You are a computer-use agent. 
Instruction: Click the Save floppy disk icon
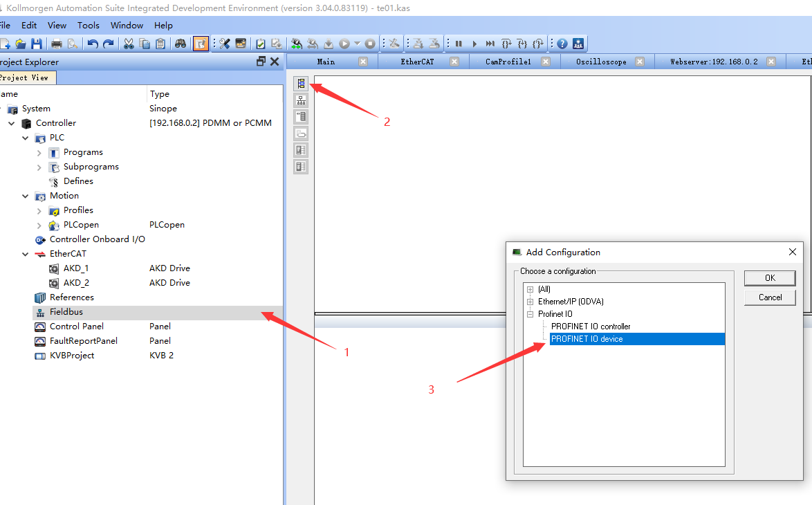37,44
